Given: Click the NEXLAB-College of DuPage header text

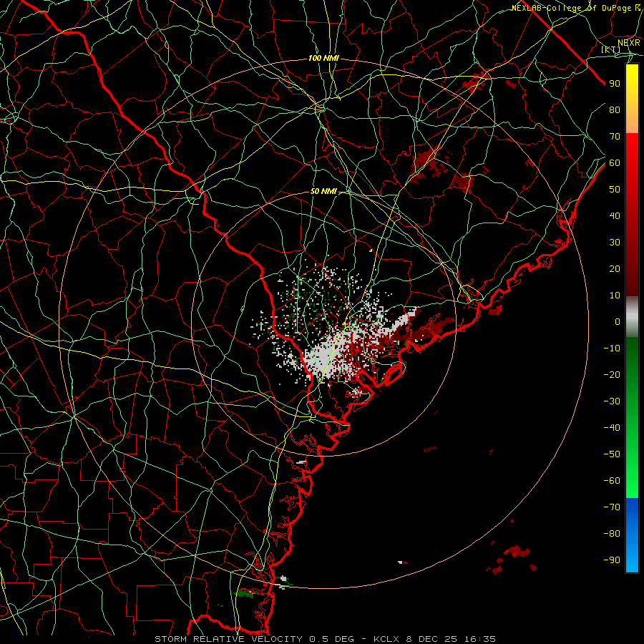Looking at the screenshot, I should coord(576,8).
